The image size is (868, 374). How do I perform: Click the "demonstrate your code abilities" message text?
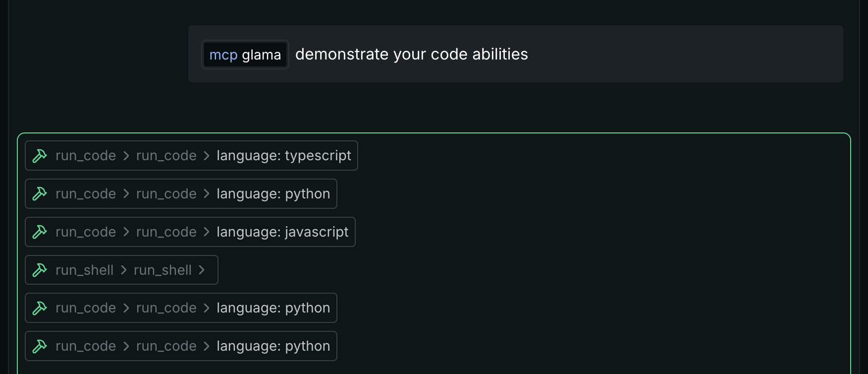pos(411,54)
